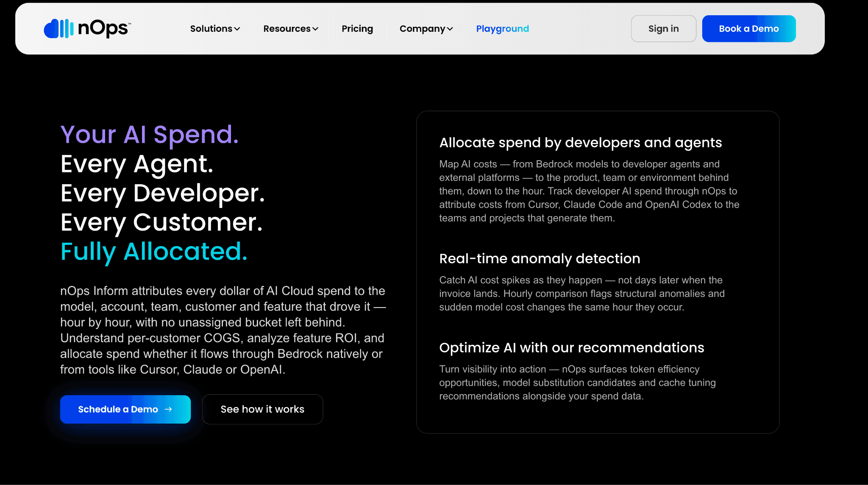Click the Book a Demo button
868x485 pixels.
[748, 29]
